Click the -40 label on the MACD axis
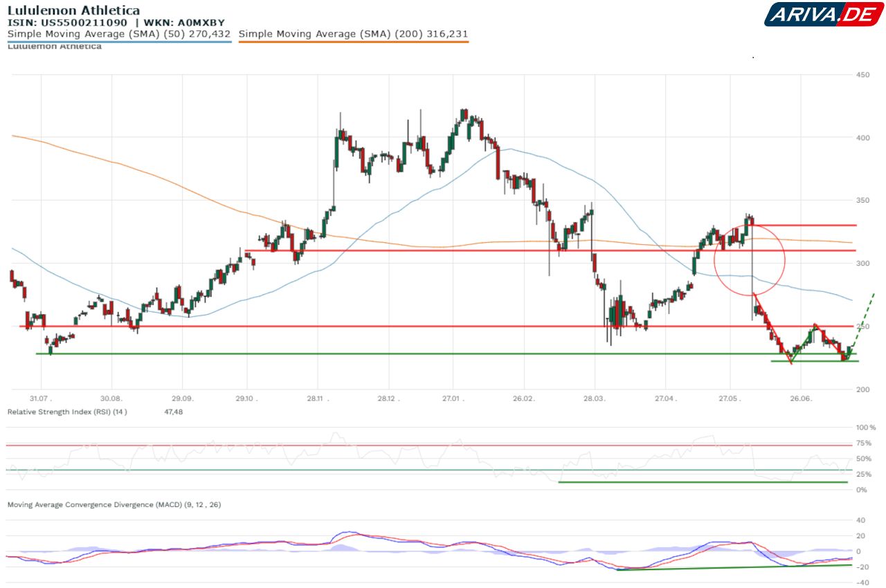Image resolution: width=886 pixels, height=588 pixels. tap(862, 582)
